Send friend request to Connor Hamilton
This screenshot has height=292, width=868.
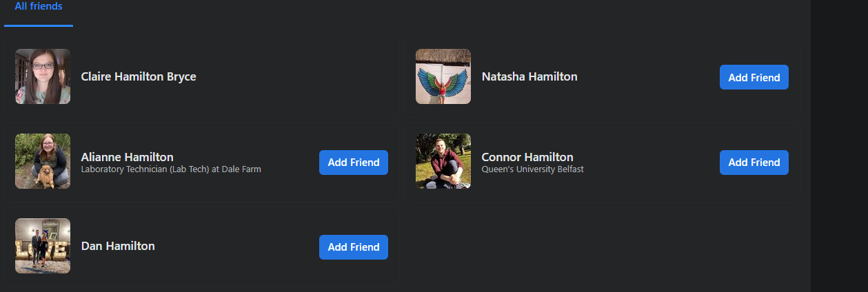pyautogui.click(x=754, y=163)
